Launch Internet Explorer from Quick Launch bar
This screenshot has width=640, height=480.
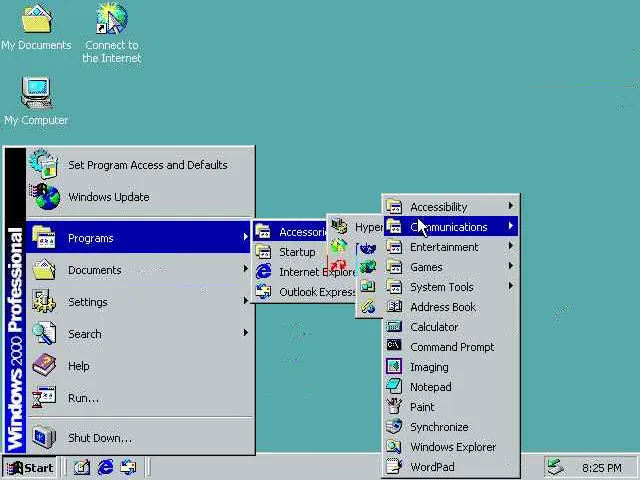[x=105, y=467]
